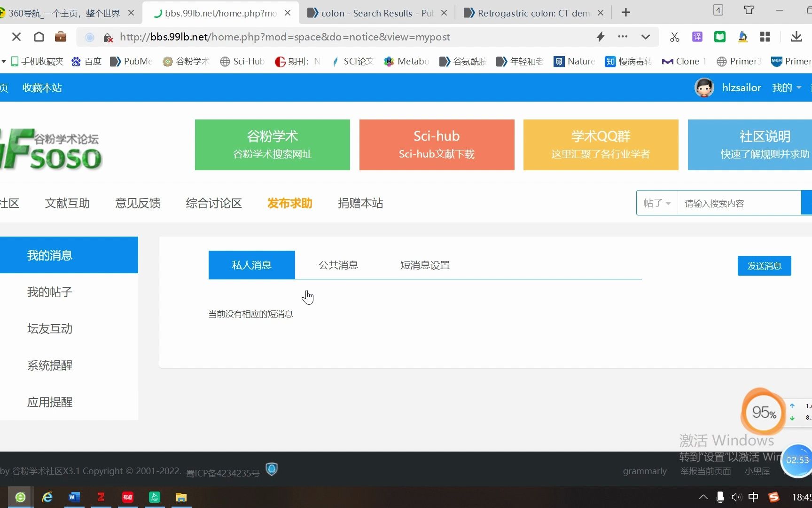Click 收藏本站 in the blue header
Screen dimensions: 812x508
[x=42, y=87]
